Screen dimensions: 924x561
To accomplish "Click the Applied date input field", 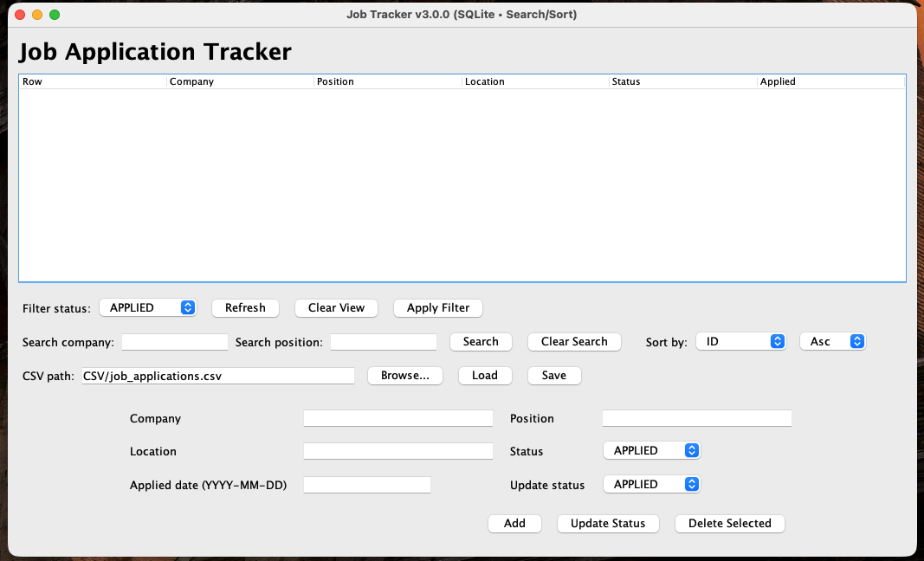I will pos(366,484).
